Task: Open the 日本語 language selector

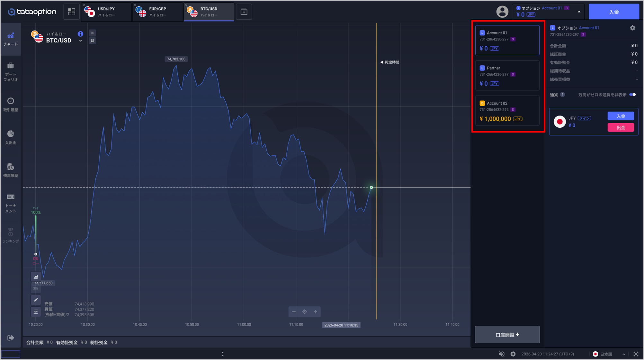Action: pyautogui.click(x=606, y=354)
